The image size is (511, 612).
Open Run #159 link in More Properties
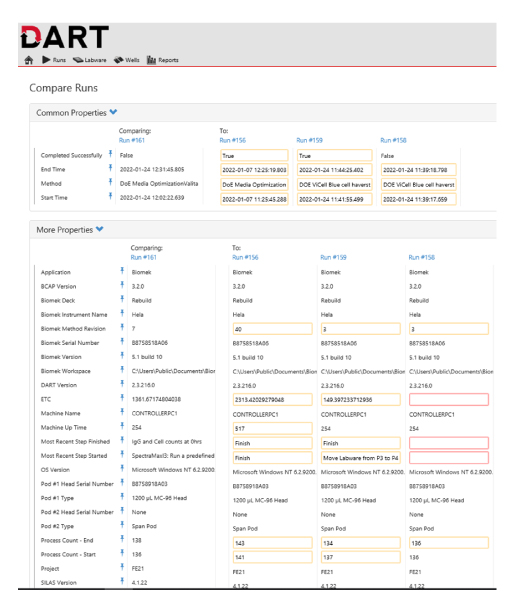click(333, 257)
